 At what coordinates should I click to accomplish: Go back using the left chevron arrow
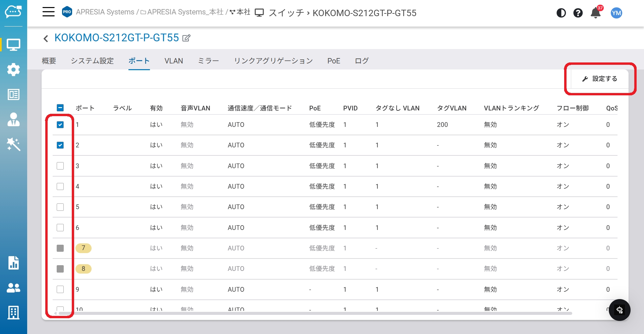pyautogui.click(x=46, y=39)
